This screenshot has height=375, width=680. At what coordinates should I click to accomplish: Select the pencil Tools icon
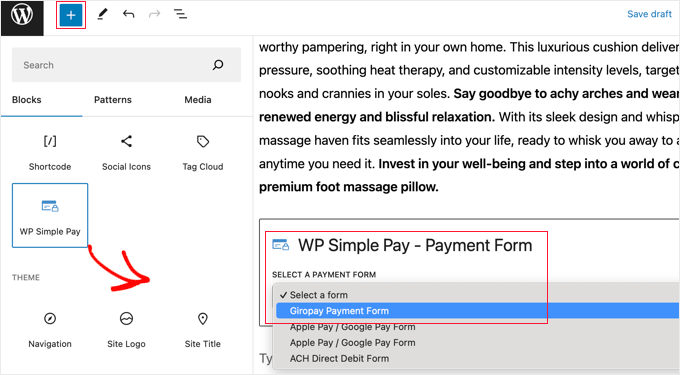pyautogui.click(x=102, y=14)
